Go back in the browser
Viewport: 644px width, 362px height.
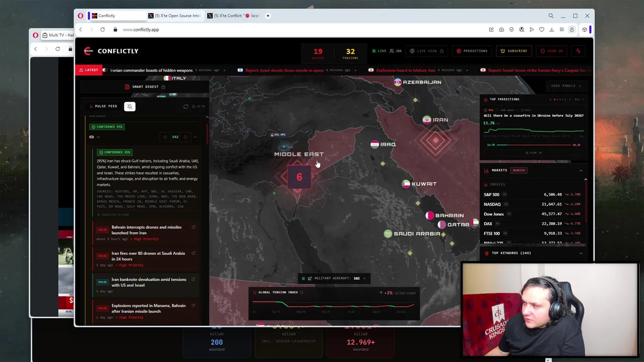click(80, 30)
